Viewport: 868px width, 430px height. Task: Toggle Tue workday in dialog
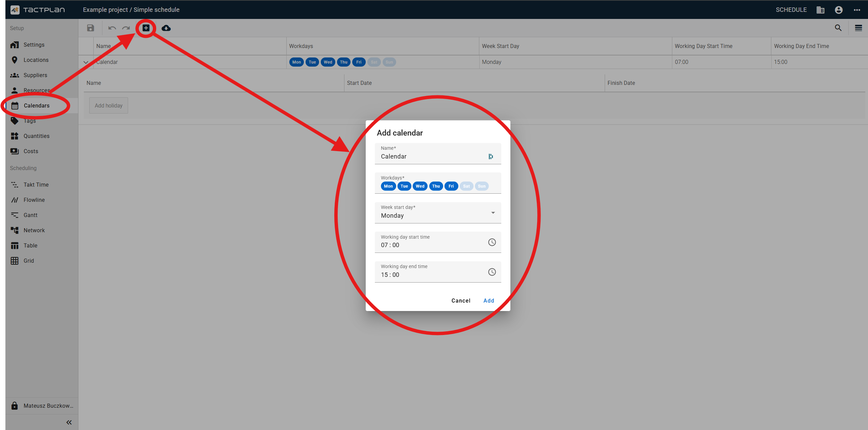404,186
